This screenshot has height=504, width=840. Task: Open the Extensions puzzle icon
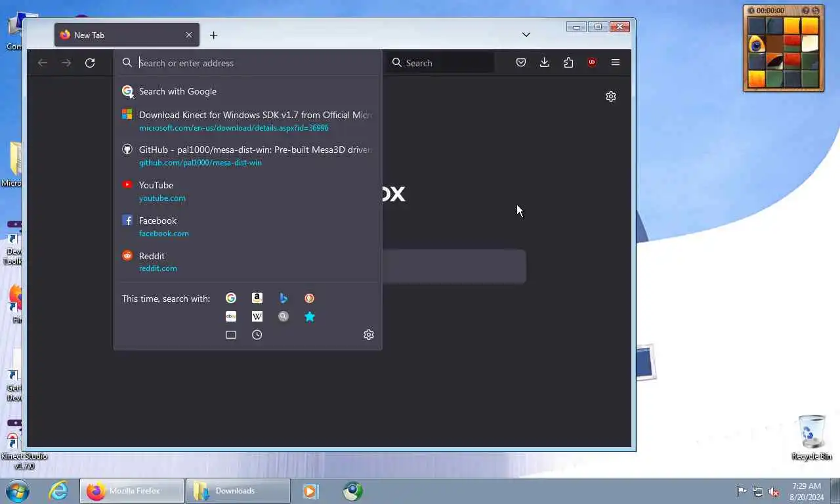(568, 62)
